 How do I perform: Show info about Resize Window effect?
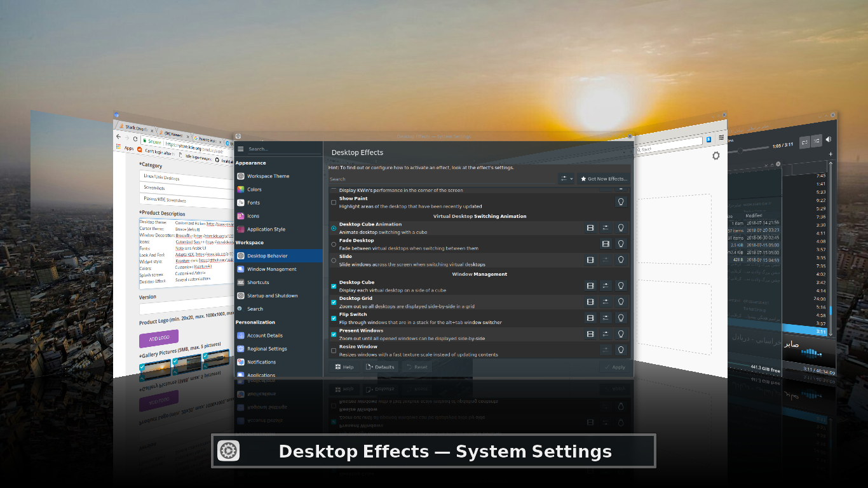621,350
